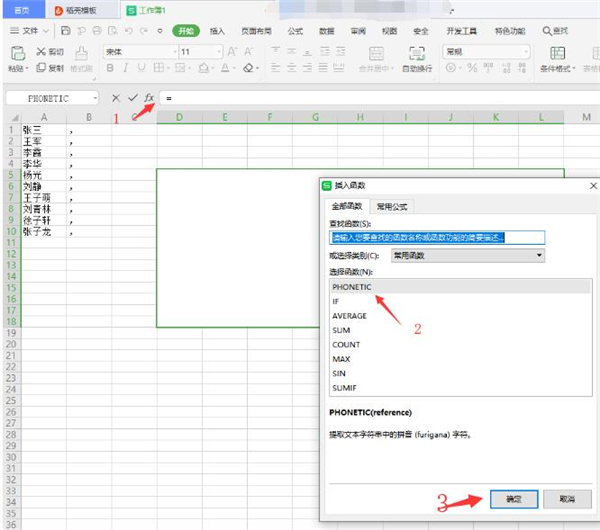This screenshot has width=600, height=530.
Task: Click the 查找函数 search input field
Action: pyautogui.click(x=437, y=237)
